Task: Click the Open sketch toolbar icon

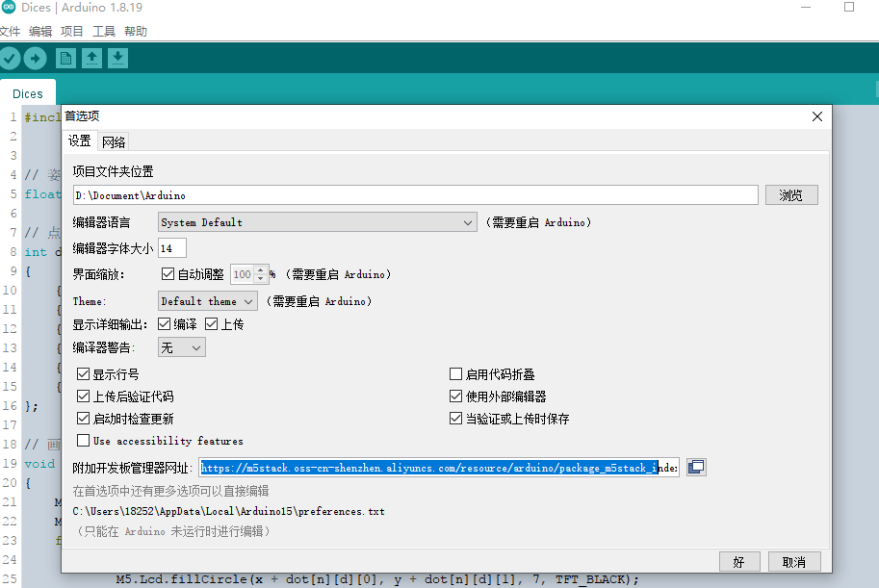Action: click(x=91, y=59)
